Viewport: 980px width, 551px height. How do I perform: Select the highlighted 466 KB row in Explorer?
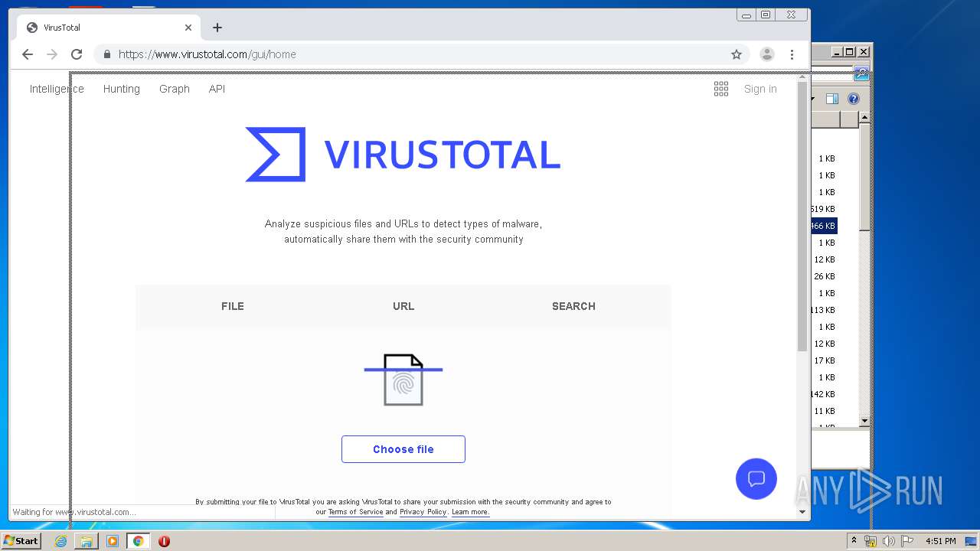825,226
